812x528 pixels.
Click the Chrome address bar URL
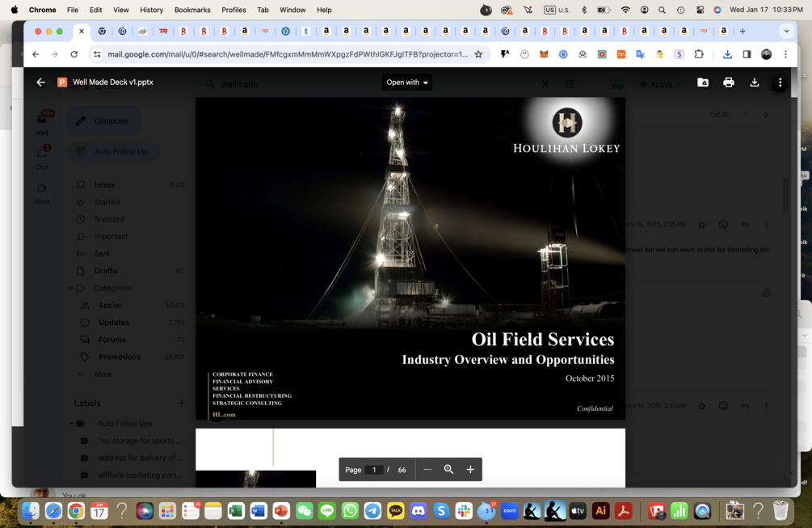coord(288,54)
